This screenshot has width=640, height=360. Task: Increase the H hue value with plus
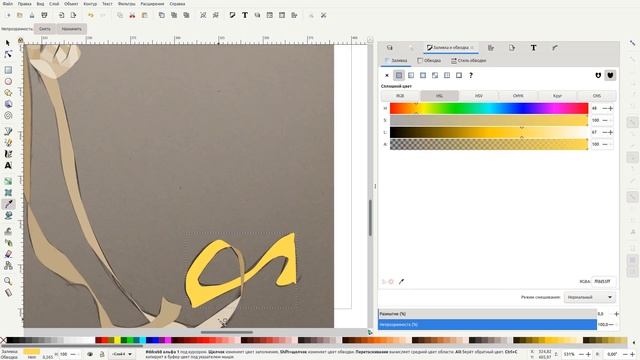(611, 108)
